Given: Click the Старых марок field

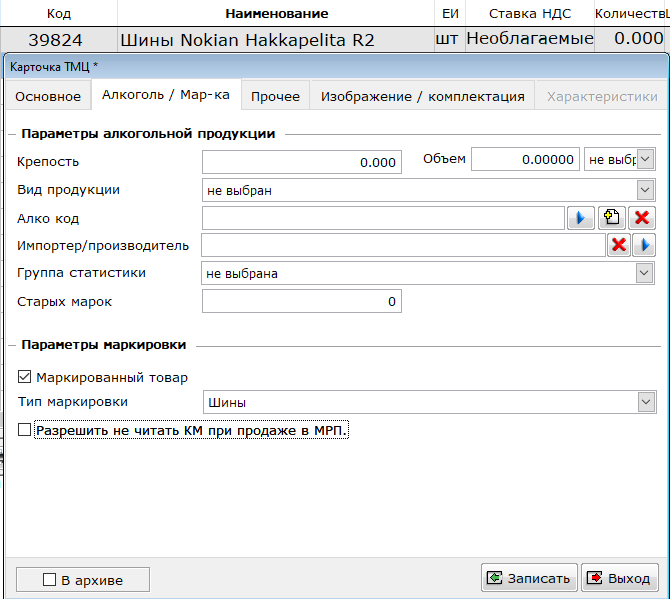Looking at the screenshot, I should [302, 301].
